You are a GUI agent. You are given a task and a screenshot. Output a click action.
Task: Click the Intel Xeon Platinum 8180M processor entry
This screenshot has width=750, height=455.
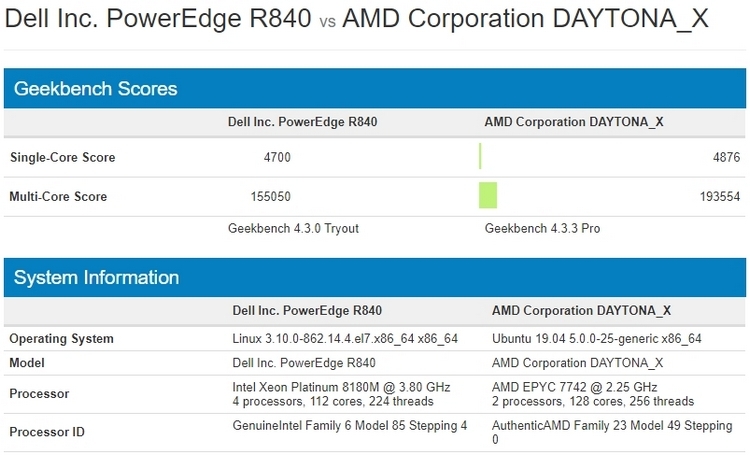pyautogui.click(x=341, y=387)
